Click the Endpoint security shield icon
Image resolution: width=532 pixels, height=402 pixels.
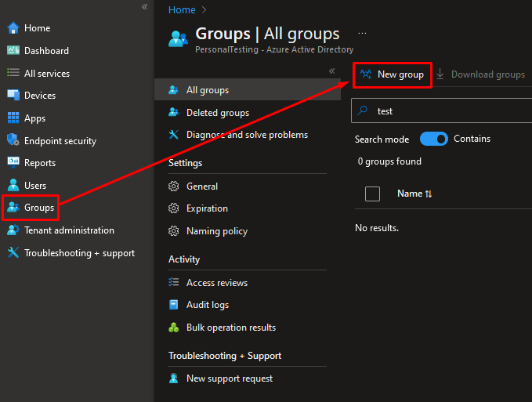tap(13, 140)
